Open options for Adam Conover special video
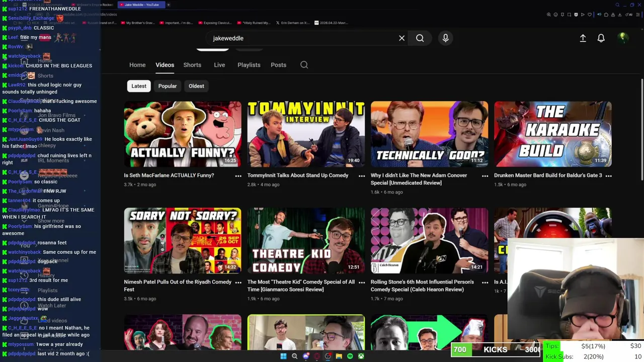Screen dimensions: 644x362 485,176
